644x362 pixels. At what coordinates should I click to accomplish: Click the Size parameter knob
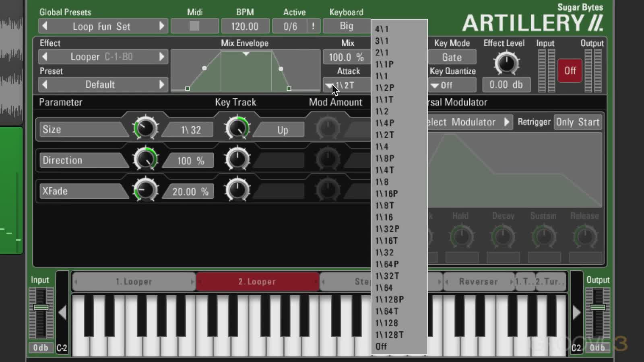coord(145,128)
